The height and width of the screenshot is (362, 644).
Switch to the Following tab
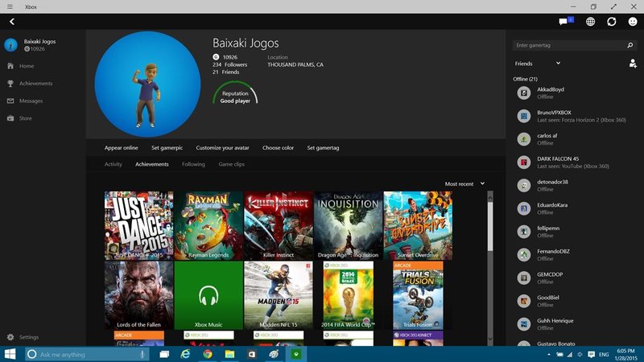(x=193, y=164)
